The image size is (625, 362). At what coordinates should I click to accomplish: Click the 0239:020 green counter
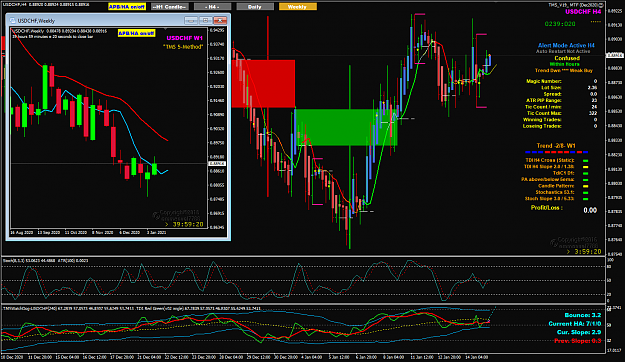click(x=560, y=24)
